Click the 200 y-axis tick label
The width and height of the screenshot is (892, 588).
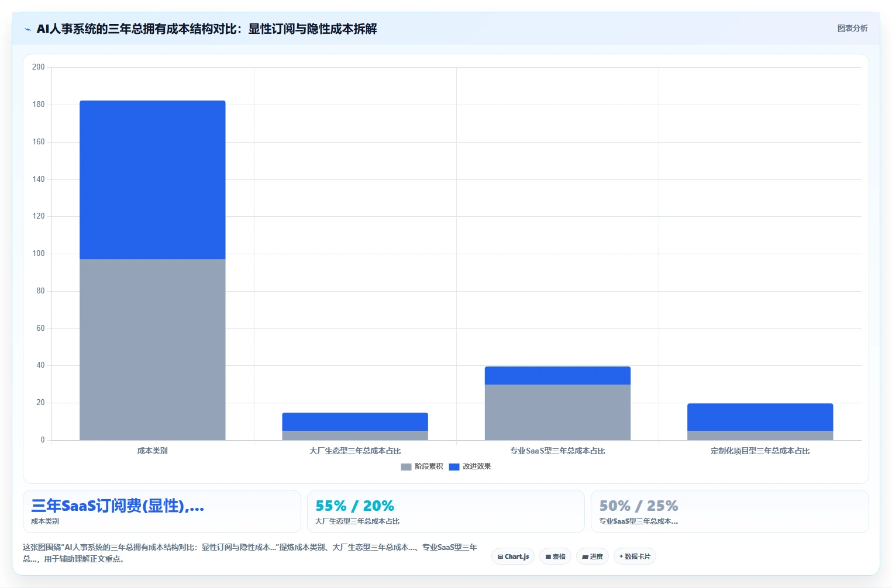[39, 67]
